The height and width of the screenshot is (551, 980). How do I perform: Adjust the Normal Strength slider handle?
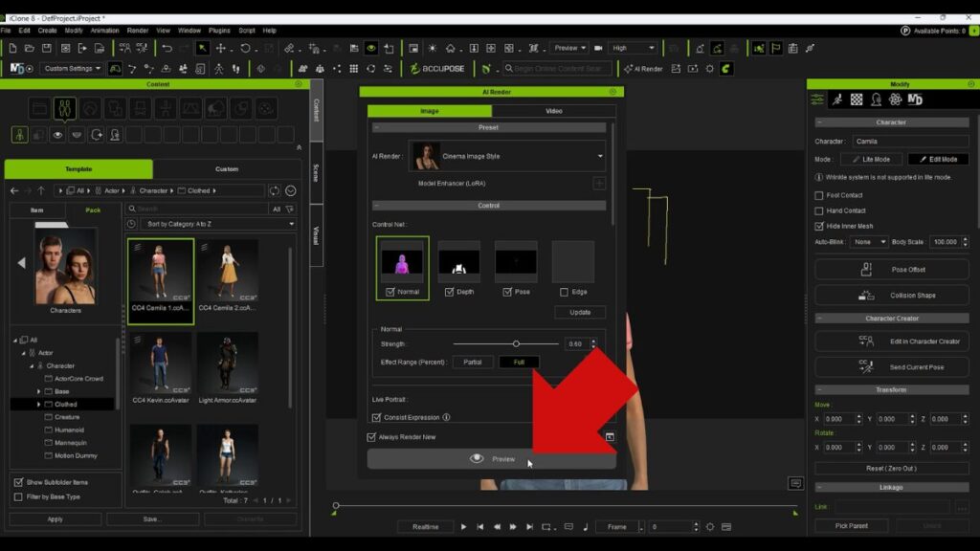516,344
